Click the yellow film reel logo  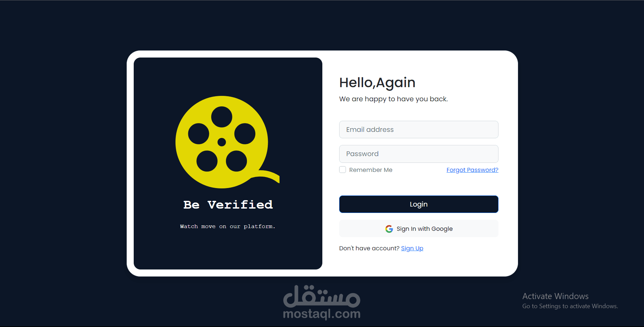(227, 142)
